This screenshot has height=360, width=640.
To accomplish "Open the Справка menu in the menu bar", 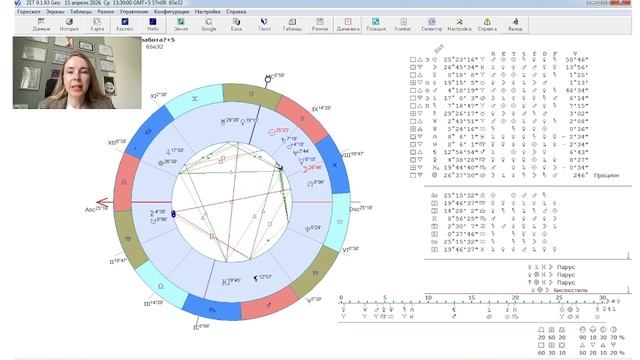I will point(236,12).
